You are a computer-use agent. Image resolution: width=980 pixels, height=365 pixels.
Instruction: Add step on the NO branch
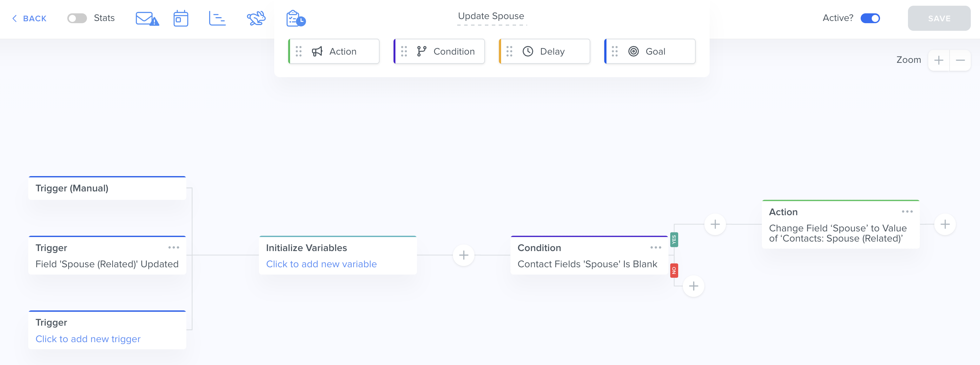tap(693, 286)
